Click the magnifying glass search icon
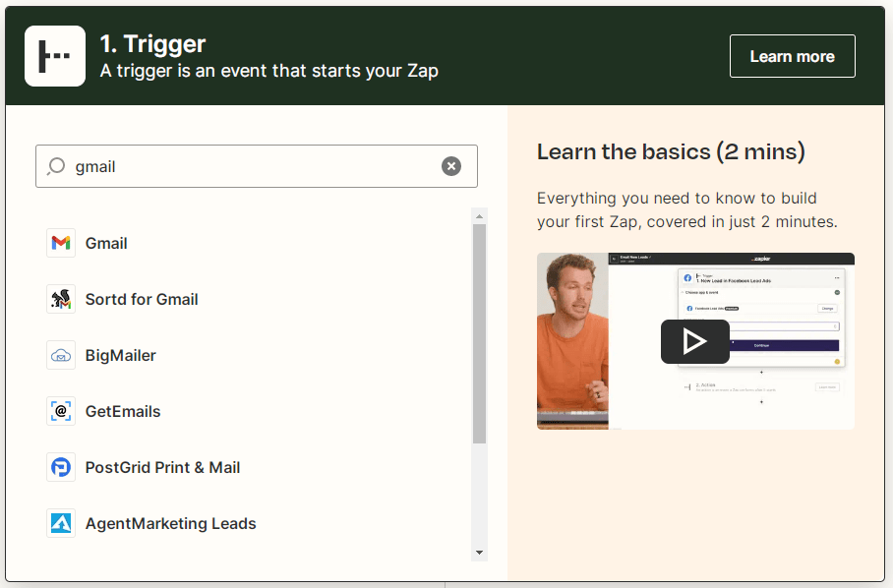 (x=58, y=166)
